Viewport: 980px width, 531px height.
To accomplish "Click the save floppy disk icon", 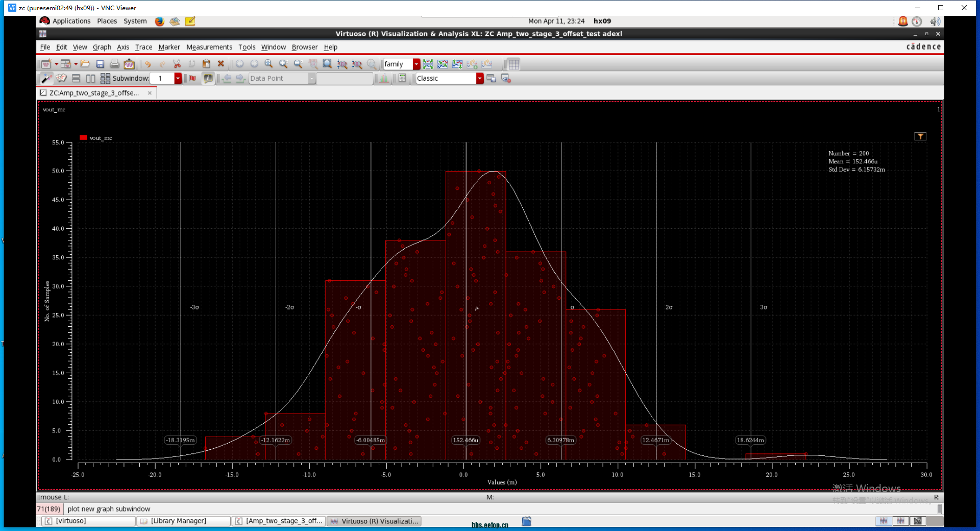I will point(100,64).
